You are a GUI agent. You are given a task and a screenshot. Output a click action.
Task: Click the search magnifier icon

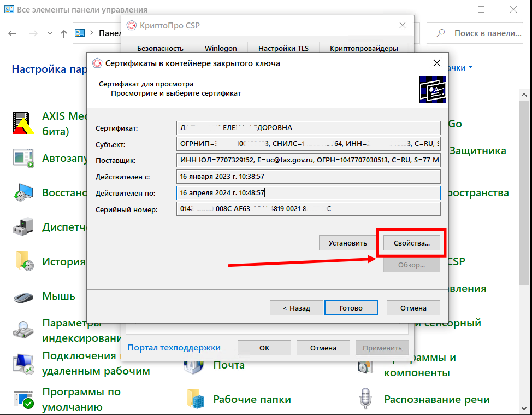[x=440, y=33]
